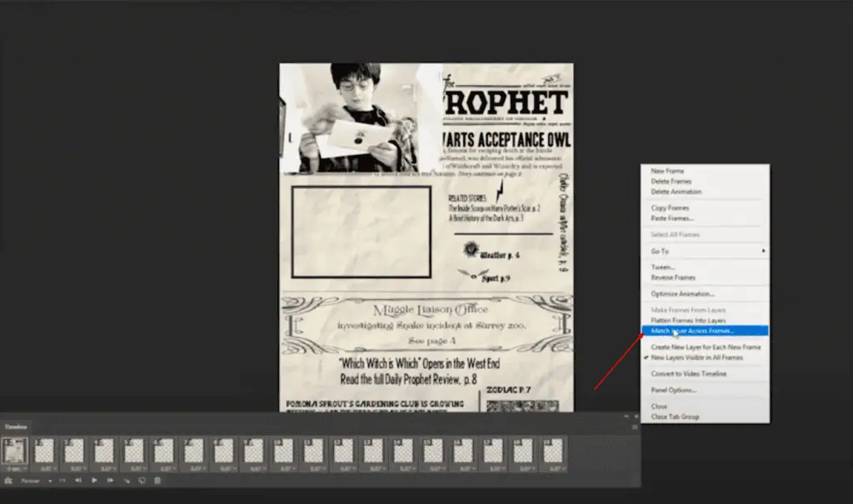Select frame 13 thumbnail in Timeline

click(x=374, y=451)
